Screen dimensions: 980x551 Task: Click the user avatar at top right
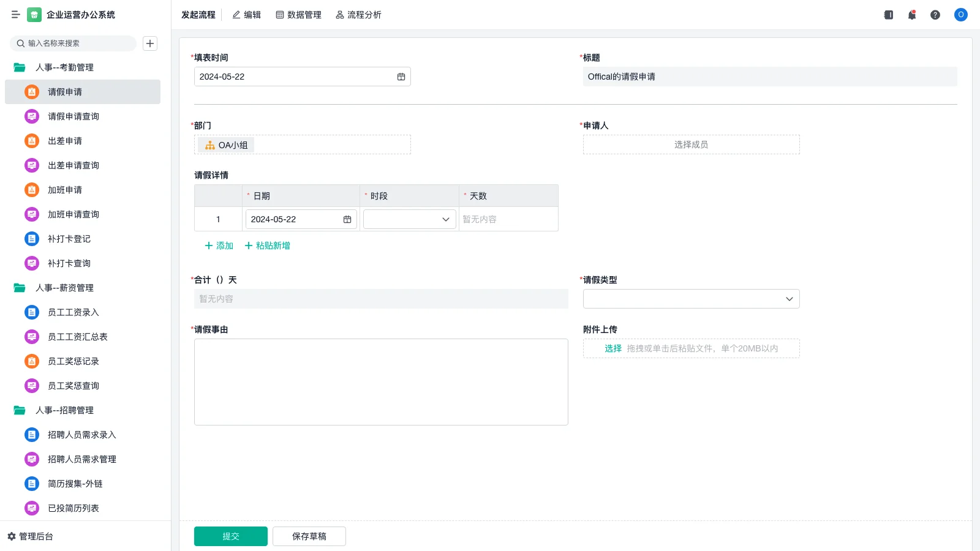coord(960,15)
